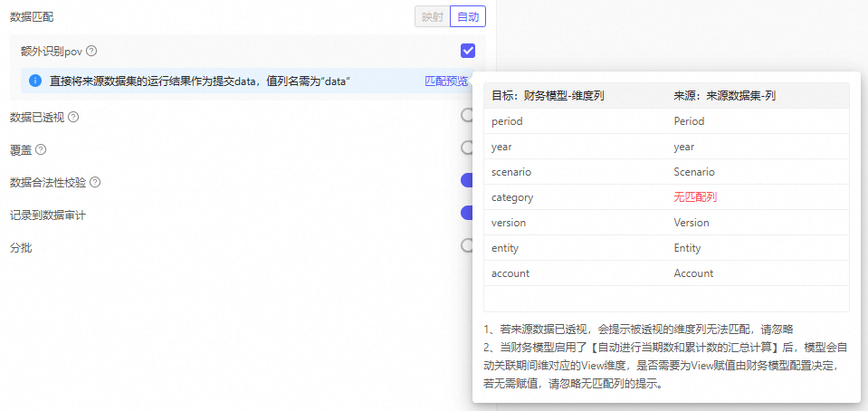This screenshot has width=868, height=411.
Task: Enable the 覆盖 switch
Action: pyautogui.click(x=467, y=148)
